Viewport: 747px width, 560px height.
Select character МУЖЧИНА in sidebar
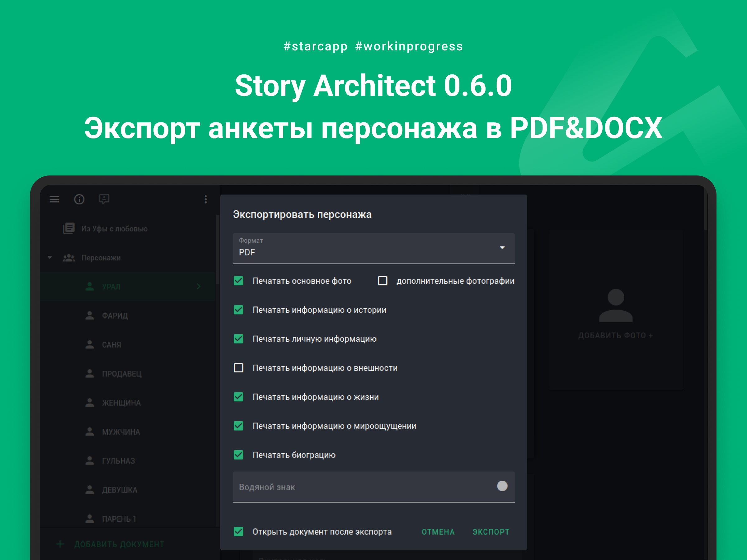128,432
